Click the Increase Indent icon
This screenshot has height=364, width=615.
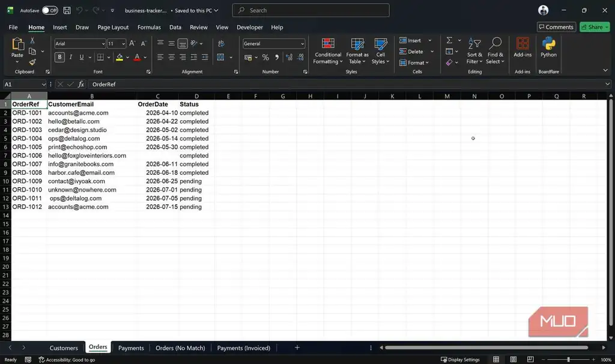(x=205, y=57)
